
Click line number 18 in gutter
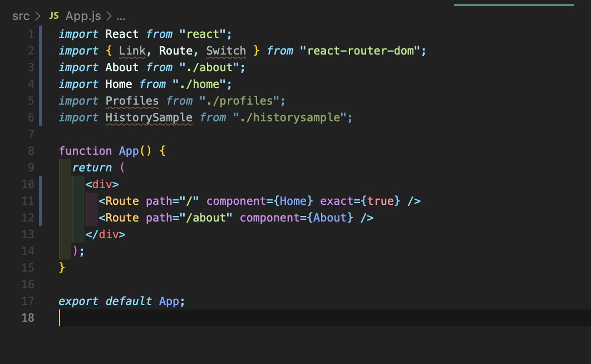(28, 318)
